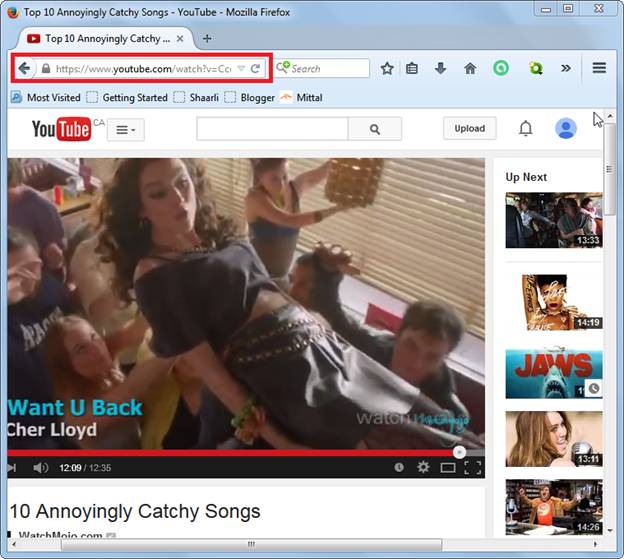
Task: Click the YouTube URL address field
Action: point(143,69)
